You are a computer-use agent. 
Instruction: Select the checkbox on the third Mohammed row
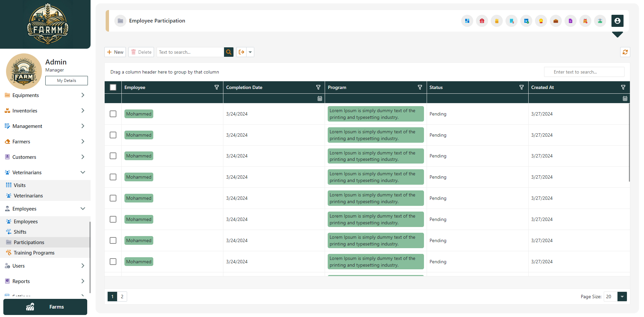click(x=113, y=156)
